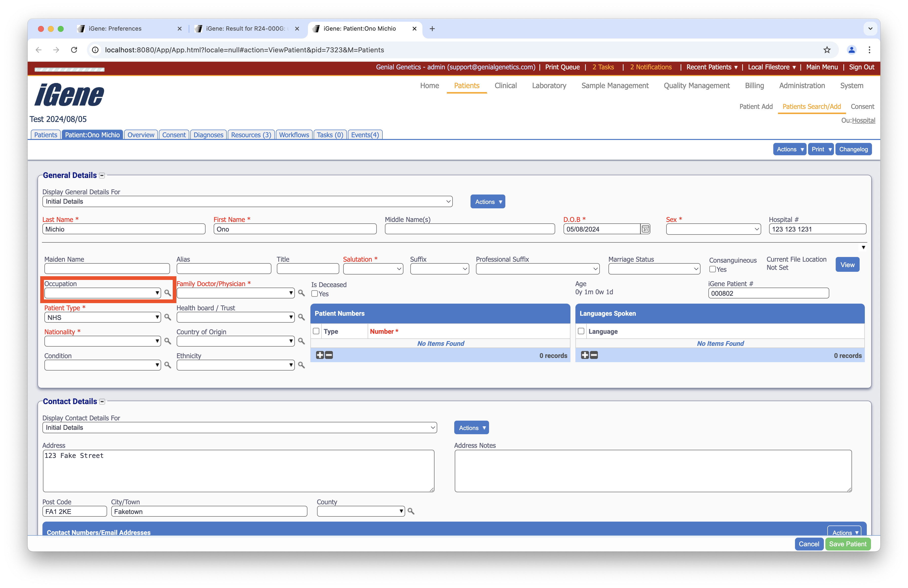Image resolution: width=908 pixels, height=588 pixels.
Task: Open the D.O.B calendar picker icon
Action: [x=645, y=229]
